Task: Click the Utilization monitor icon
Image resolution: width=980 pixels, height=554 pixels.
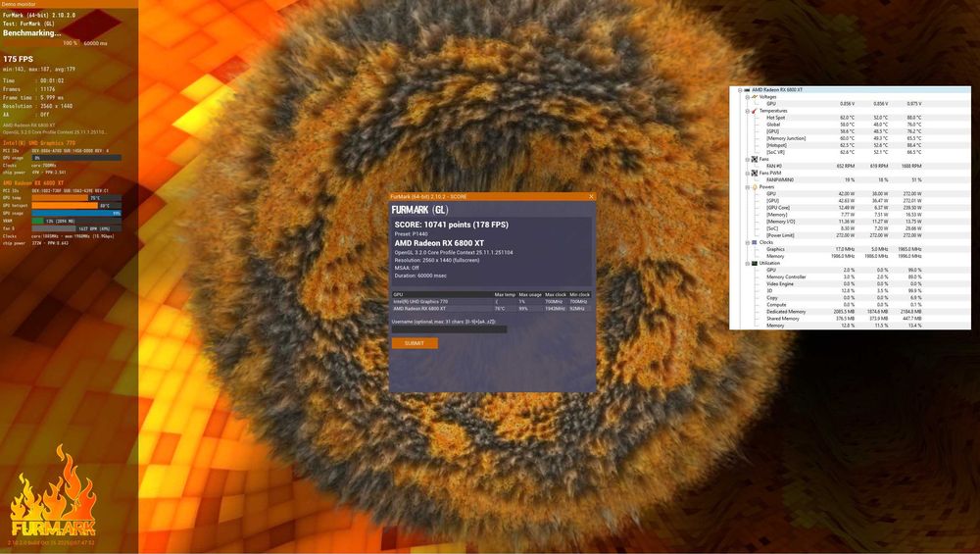Action: pyautogui.click(x=755, y=263)
